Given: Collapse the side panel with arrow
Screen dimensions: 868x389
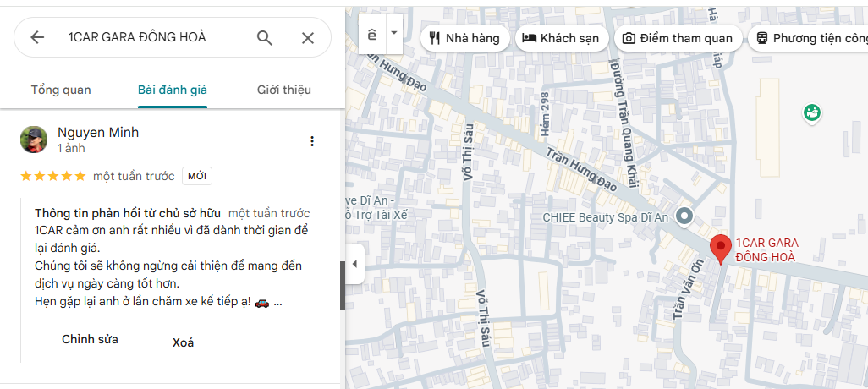Looking at the screenshot, I should tap(354, 264).
